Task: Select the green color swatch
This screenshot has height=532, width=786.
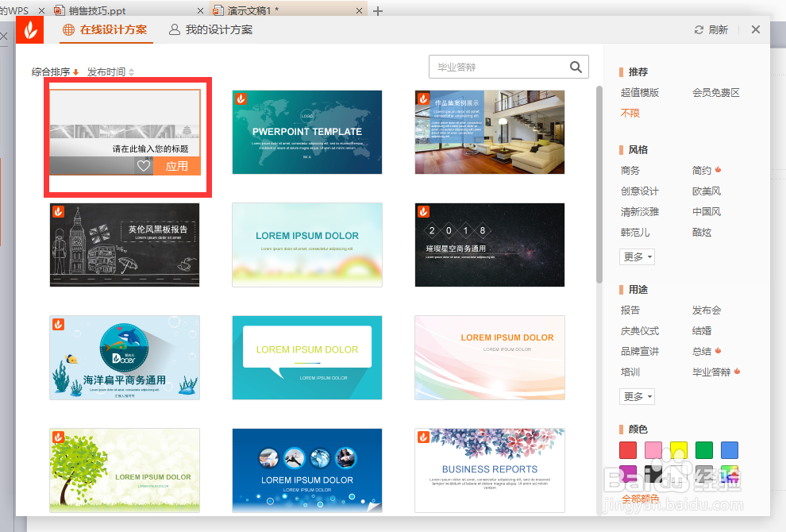Action: (704, 450)
